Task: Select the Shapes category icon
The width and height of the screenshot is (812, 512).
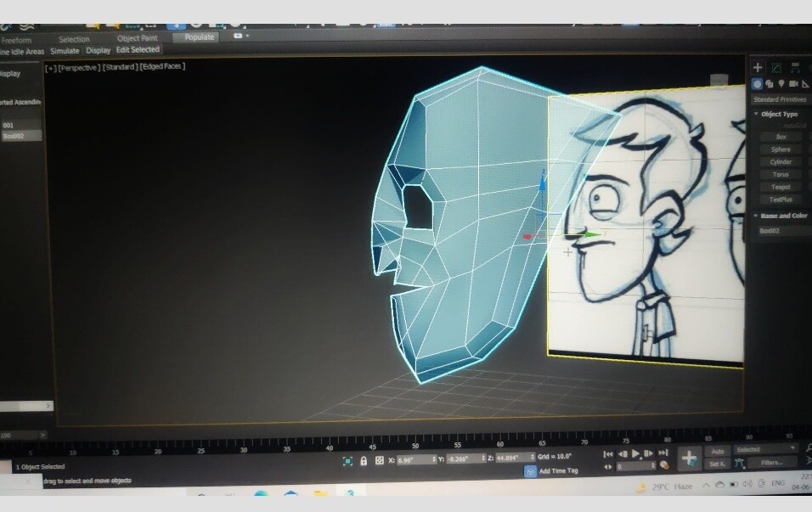Action: click(770, 82)
